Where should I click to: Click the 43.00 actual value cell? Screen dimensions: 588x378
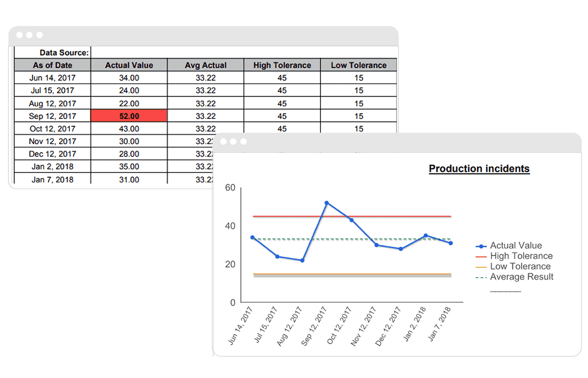[129, 129]
